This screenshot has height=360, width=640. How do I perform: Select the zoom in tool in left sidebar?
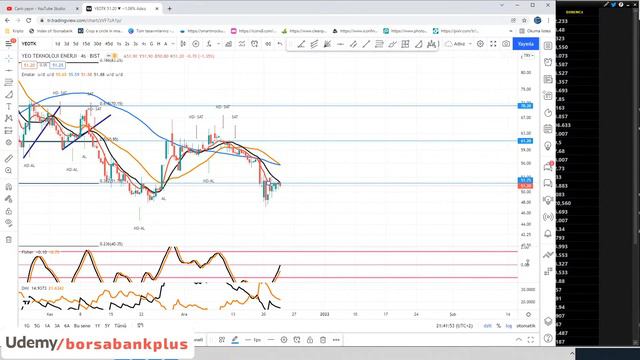[x=9, y=171]
